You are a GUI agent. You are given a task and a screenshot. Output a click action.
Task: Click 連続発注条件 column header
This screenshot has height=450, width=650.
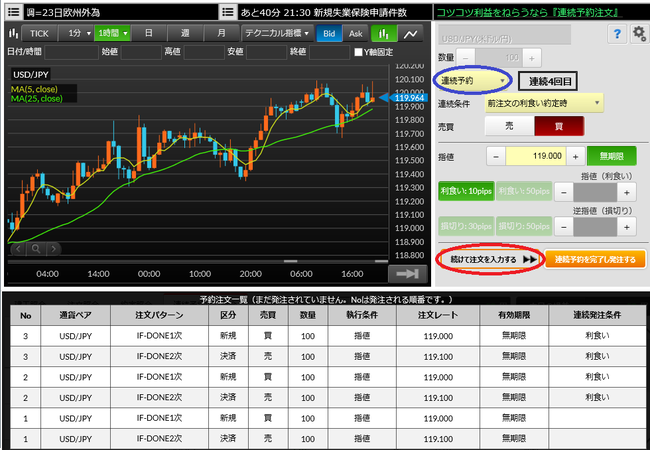597,315
